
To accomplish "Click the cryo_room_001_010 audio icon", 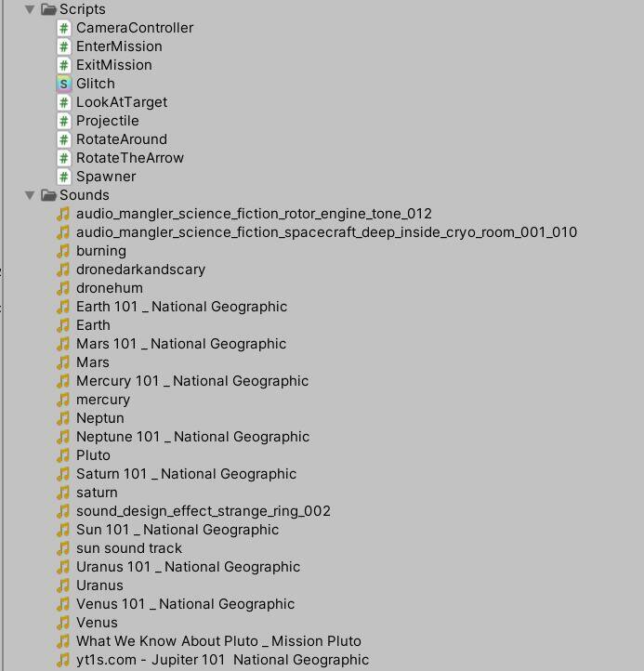I will [63, 232].
